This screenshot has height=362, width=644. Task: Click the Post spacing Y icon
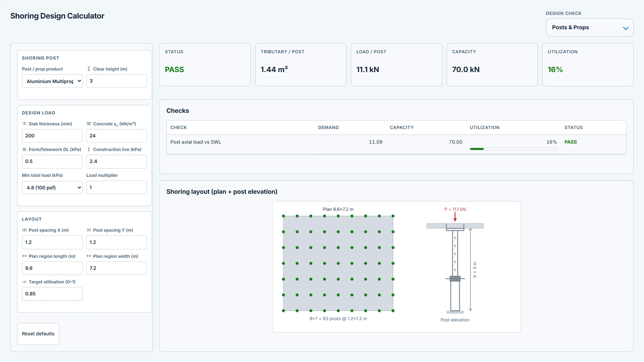point(89,230)
